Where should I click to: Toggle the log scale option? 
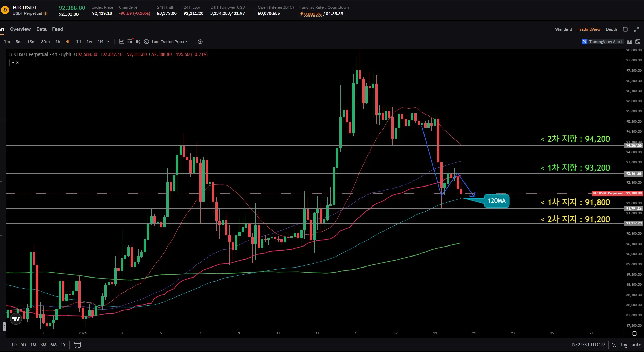(x=624, y=345)
